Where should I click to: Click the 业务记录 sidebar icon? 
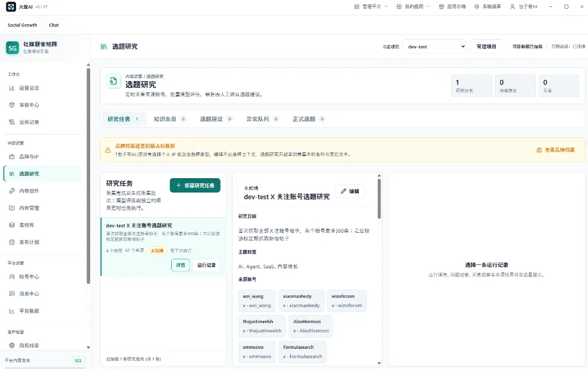click(x=11, y=122)
